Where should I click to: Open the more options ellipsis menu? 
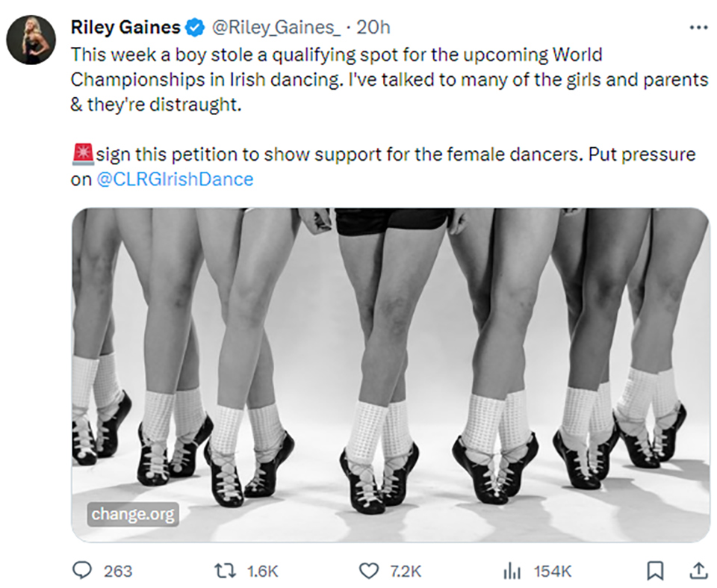[x=698, y=27]
